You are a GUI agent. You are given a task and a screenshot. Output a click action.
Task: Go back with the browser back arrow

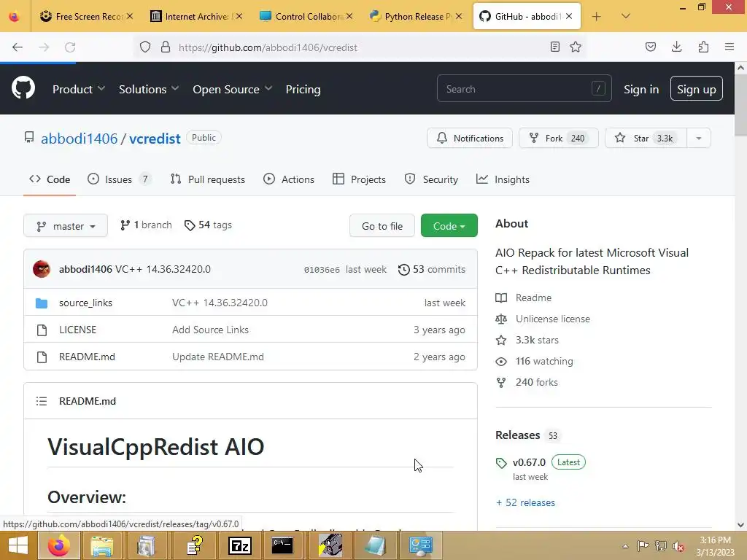point(18,47)
